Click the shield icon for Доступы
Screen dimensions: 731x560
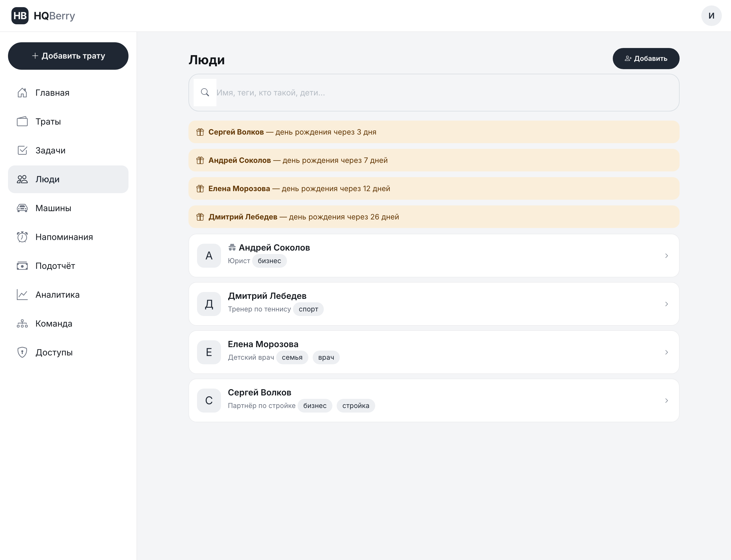(x=22, y=352)
